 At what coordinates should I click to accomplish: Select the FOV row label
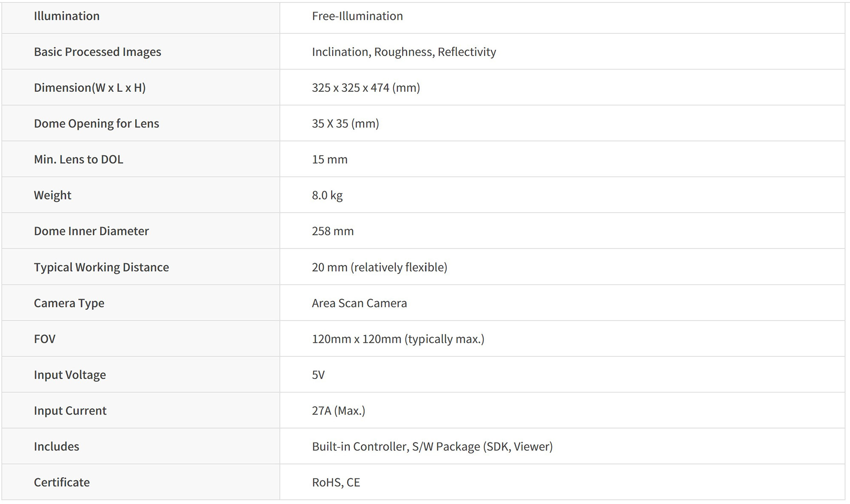pos(45,339)
